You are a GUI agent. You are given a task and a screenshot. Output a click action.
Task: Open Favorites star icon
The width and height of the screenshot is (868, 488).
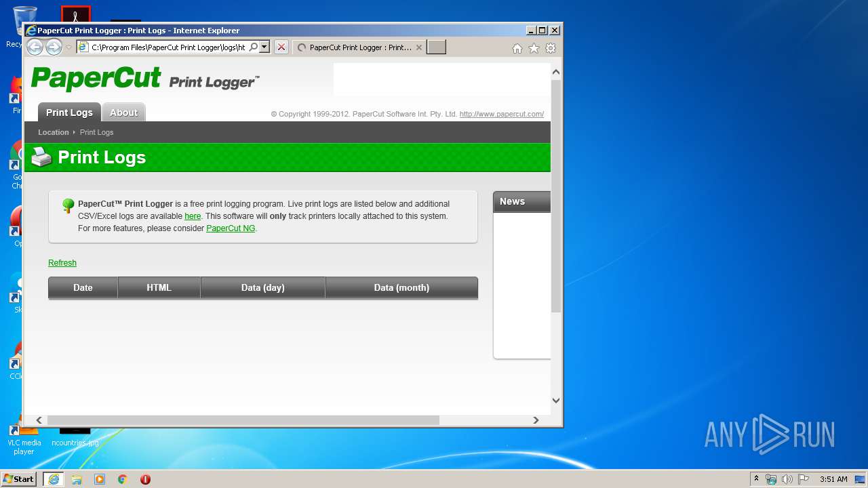pos(534,48)
